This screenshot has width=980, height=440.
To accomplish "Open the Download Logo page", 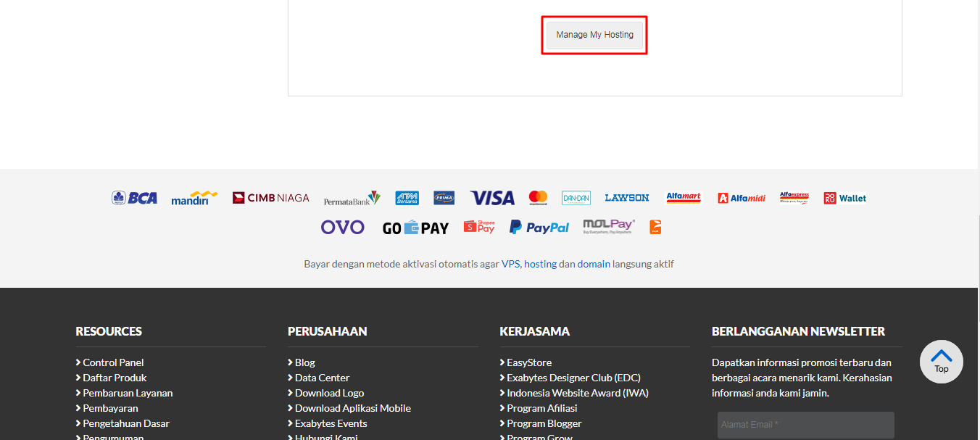I will (x=329, y=392).
